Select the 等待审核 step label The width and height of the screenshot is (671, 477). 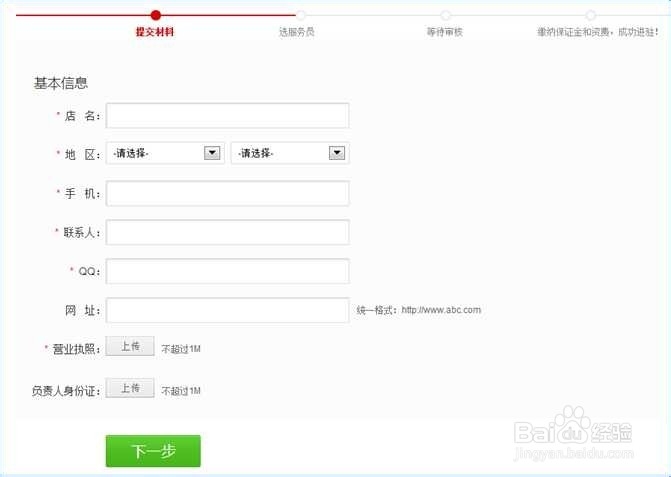click(445, 32)
